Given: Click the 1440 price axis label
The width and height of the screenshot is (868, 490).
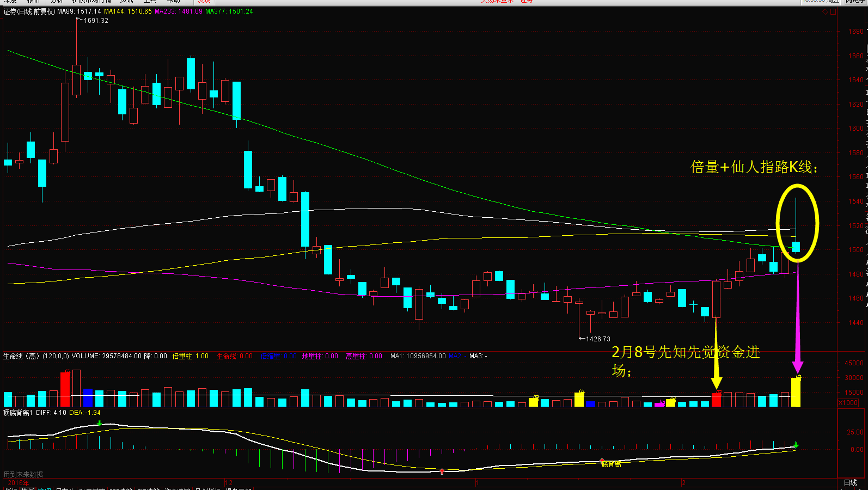Looking at the screenshot, I should coord(856,323).
